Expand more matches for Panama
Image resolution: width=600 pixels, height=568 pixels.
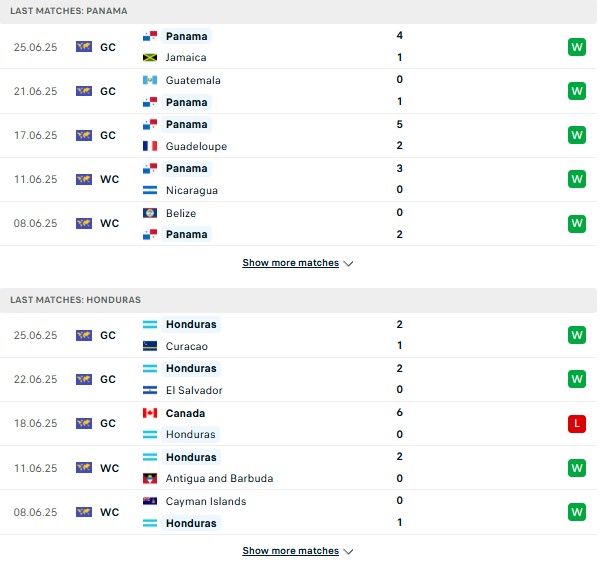tap(290, 263)
